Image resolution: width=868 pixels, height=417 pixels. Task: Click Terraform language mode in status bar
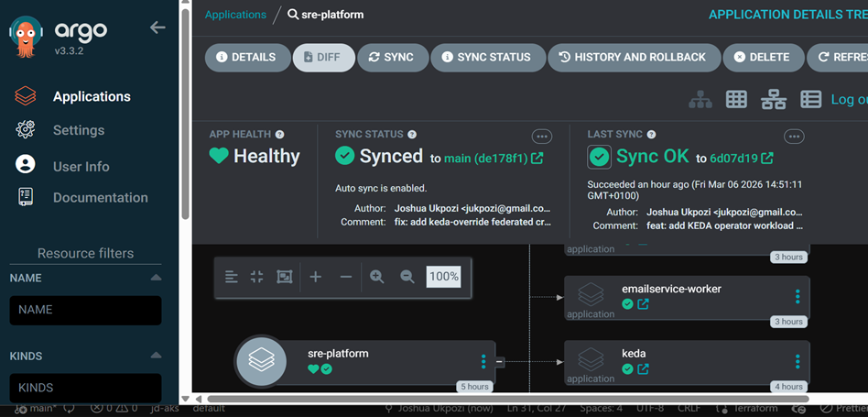(x=754, y=409)
